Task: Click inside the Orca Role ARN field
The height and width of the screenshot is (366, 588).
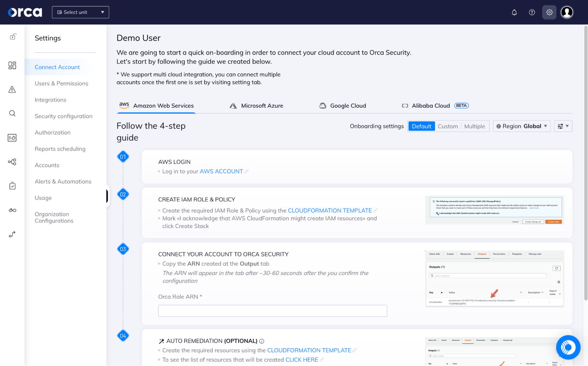Action: pos(272,310)
